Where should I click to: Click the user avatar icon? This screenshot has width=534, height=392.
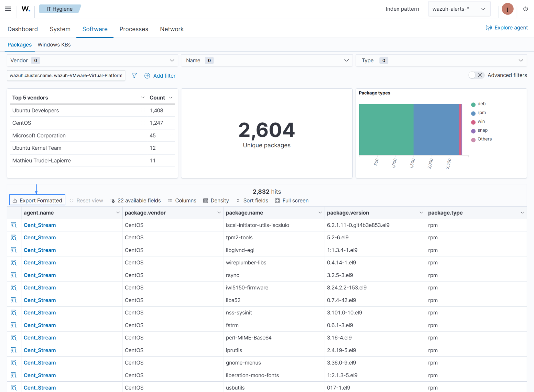tap(507, 9)
